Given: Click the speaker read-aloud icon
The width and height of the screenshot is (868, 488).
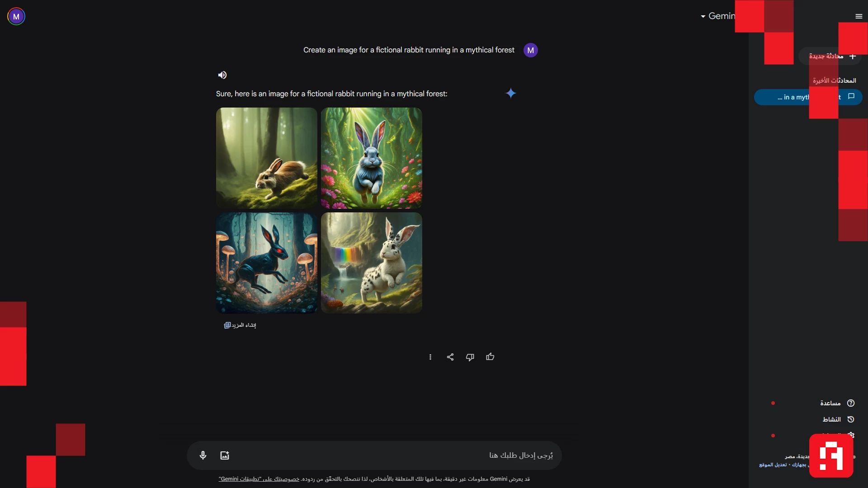Looking at the screenshot, I should 222,75.
